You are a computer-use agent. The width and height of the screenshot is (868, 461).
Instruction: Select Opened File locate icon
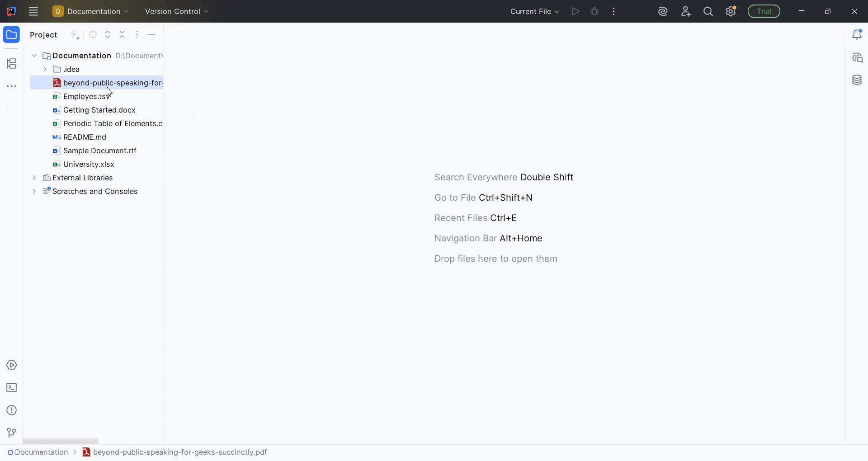[x=93, y=35]
